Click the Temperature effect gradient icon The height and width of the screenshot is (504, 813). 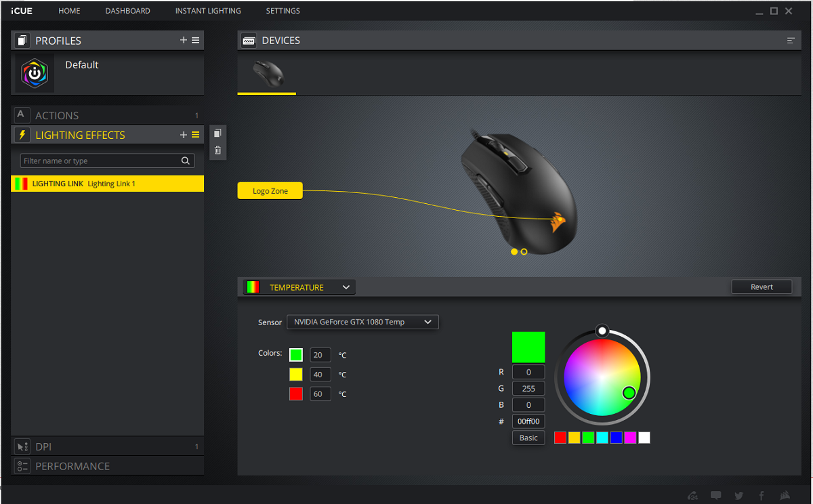(x=253, y=287)
